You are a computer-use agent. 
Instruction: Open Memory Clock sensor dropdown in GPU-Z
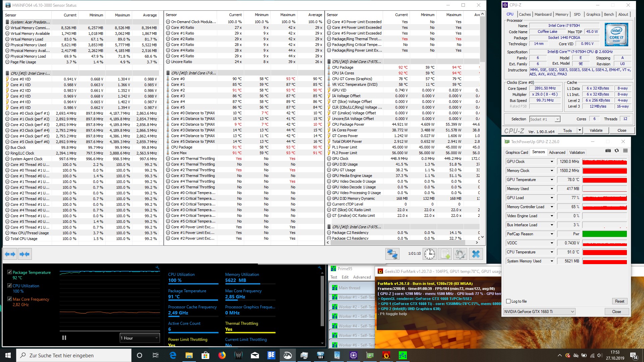(x=552, y=171)
